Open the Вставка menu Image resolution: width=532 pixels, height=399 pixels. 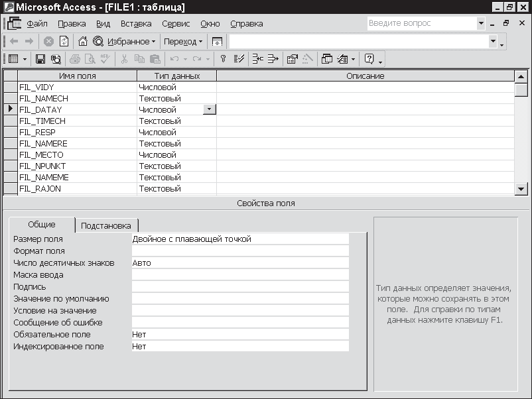pyautogui.click(x=136, y=23)
